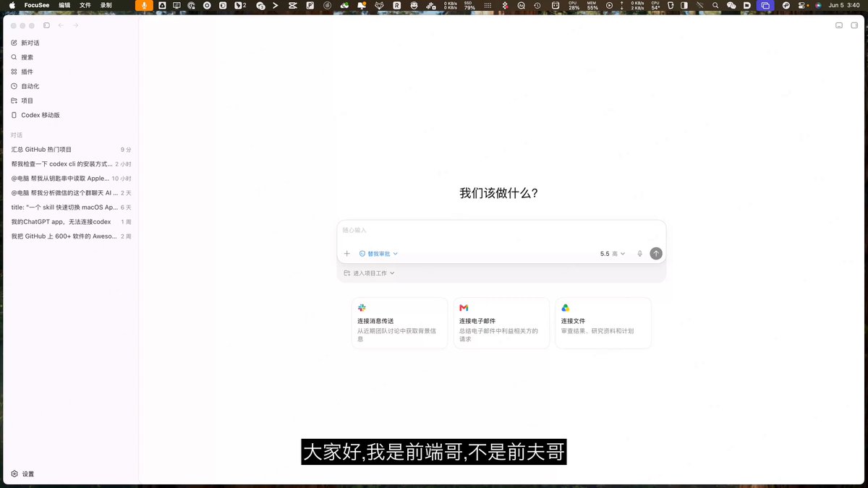The height and width of the screenshot is (488, 868).
Task: Toggle the bottom panel icon at window top-right
Action: (839, 25)
